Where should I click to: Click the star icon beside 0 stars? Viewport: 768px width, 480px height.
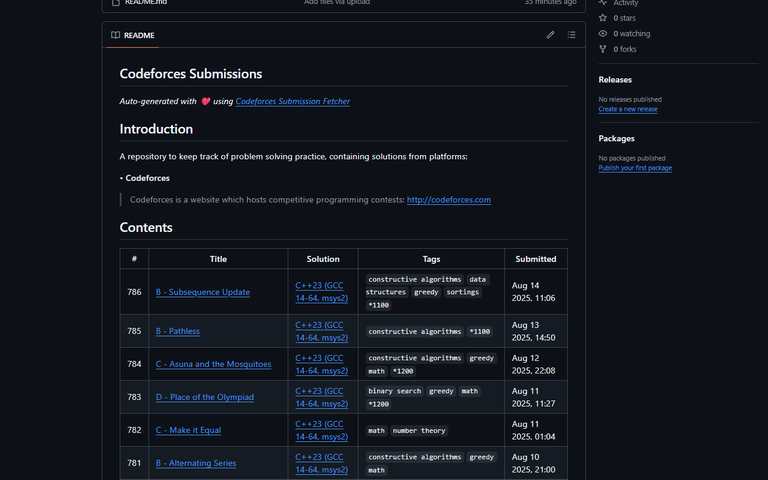click(603, 18)
